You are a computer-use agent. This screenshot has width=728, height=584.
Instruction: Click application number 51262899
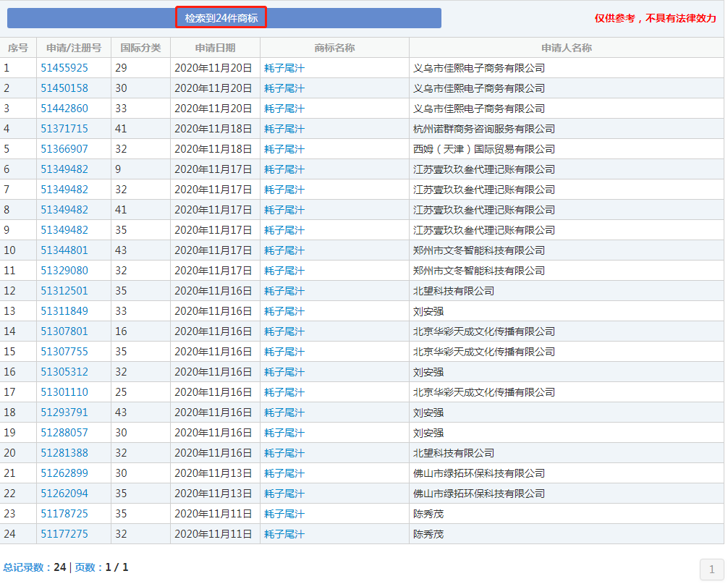click(x=64, y=473)
